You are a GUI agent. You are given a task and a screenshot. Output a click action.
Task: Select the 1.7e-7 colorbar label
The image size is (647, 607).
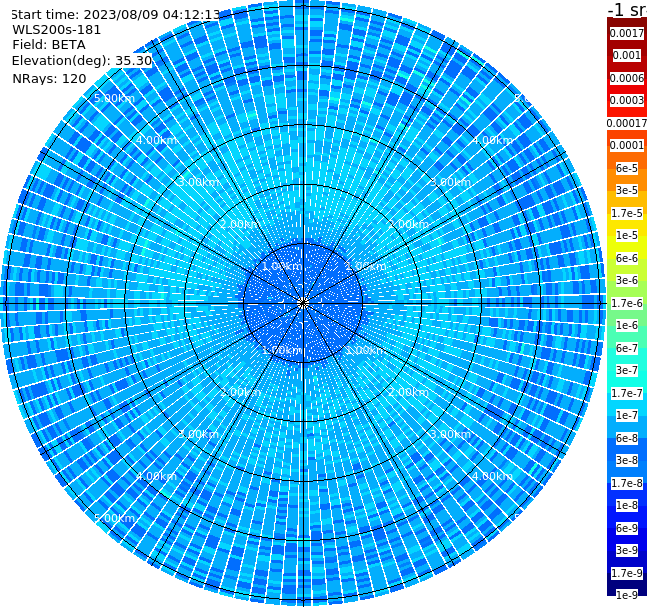click(x=627, y=393)
